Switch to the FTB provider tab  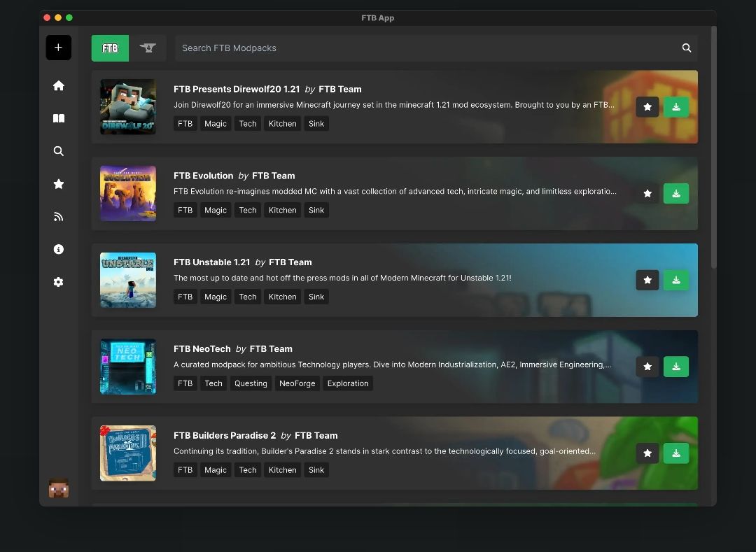click(110, 48)
